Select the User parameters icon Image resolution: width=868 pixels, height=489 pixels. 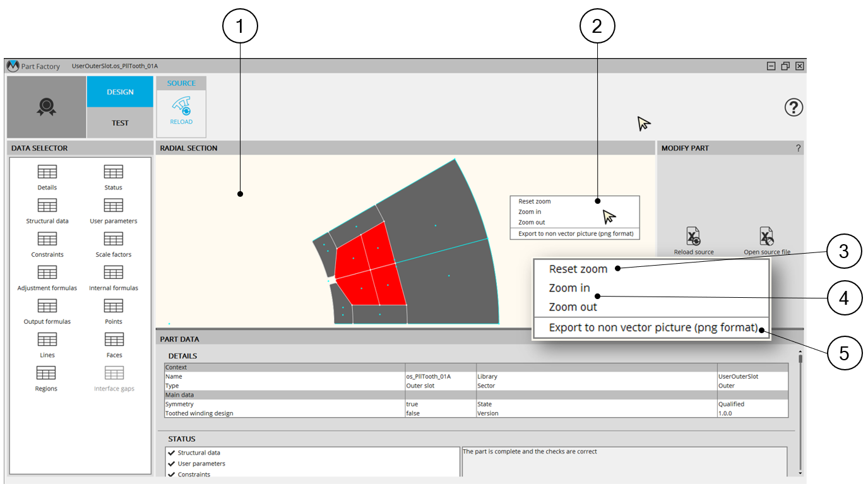[114, 206]
